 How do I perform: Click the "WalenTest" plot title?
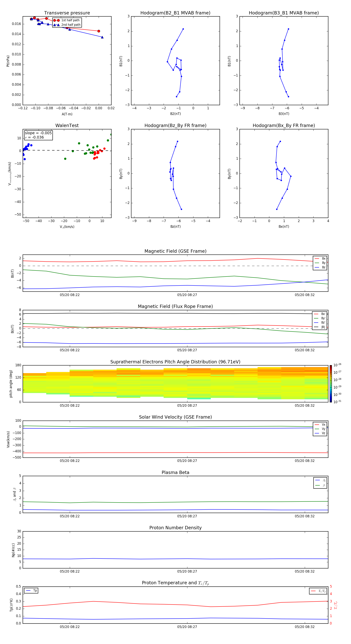(x=67, y=125)
